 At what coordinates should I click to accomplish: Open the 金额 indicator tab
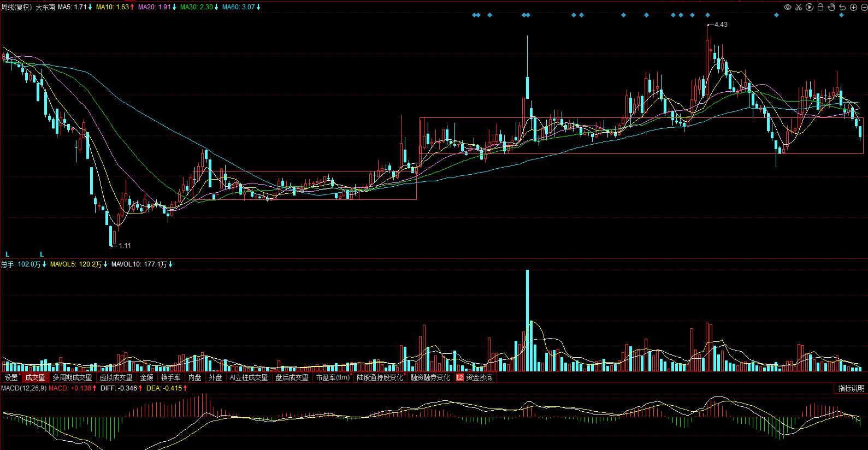pyautogui.click(x=147, y=377)
